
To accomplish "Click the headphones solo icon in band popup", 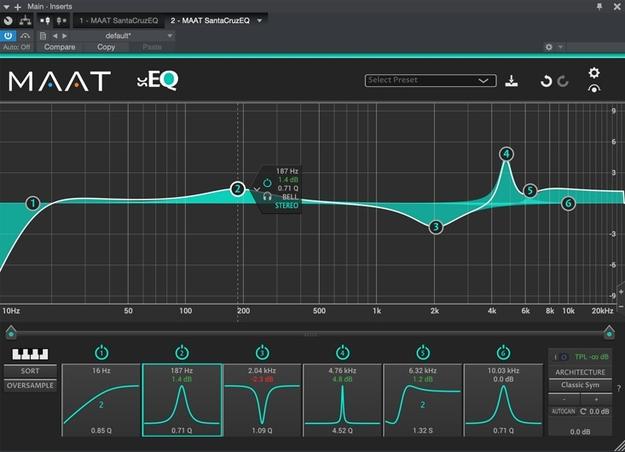I will click(x=267, y=197).
